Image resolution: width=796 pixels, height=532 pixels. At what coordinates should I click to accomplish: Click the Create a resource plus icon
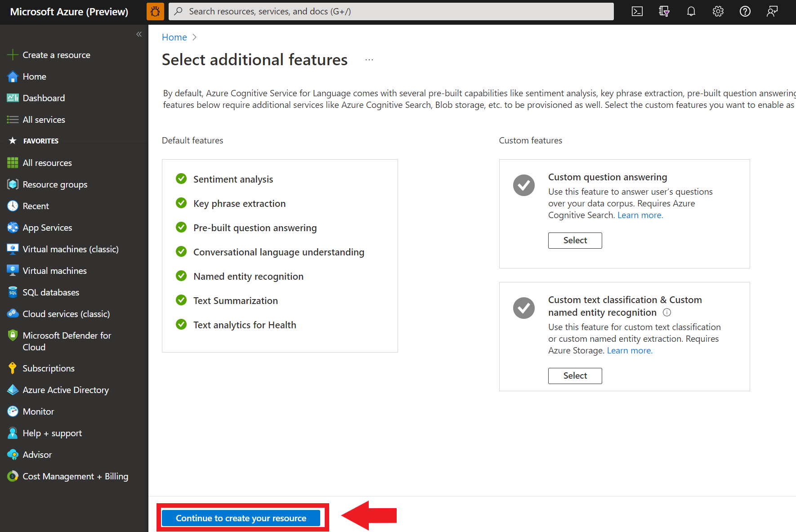[x=13, y=55]
